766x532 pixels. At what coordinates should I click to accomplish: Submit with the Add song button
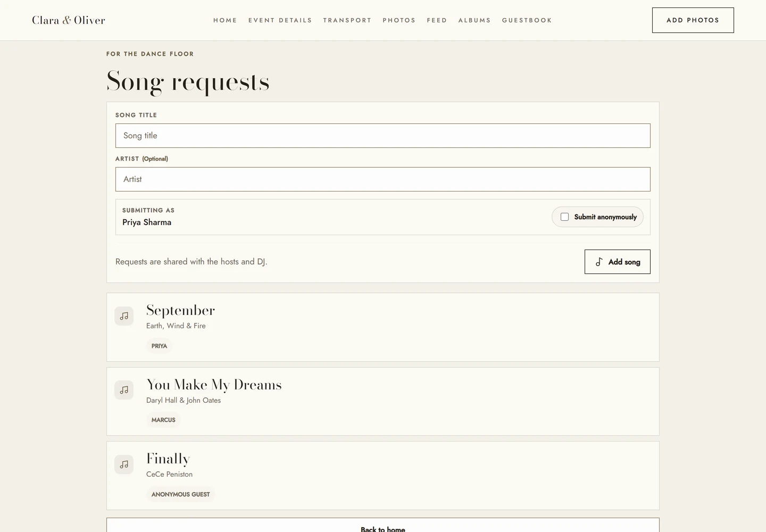(617, 262)
